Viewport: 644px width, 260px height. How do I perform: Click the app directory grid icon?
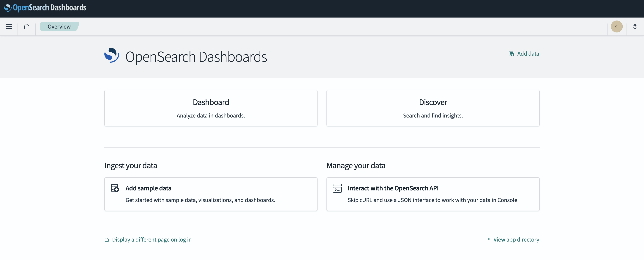(488, 240)
